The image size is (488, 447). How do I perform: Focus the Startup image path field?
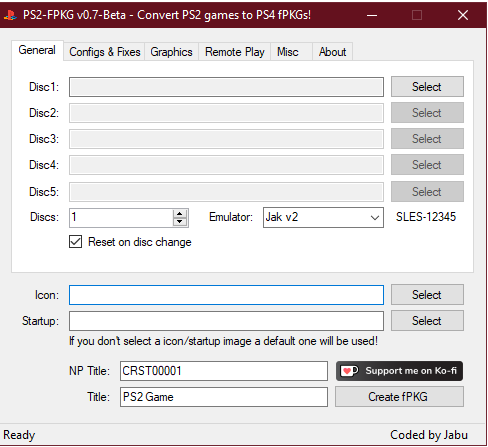[x=226, y=321]
